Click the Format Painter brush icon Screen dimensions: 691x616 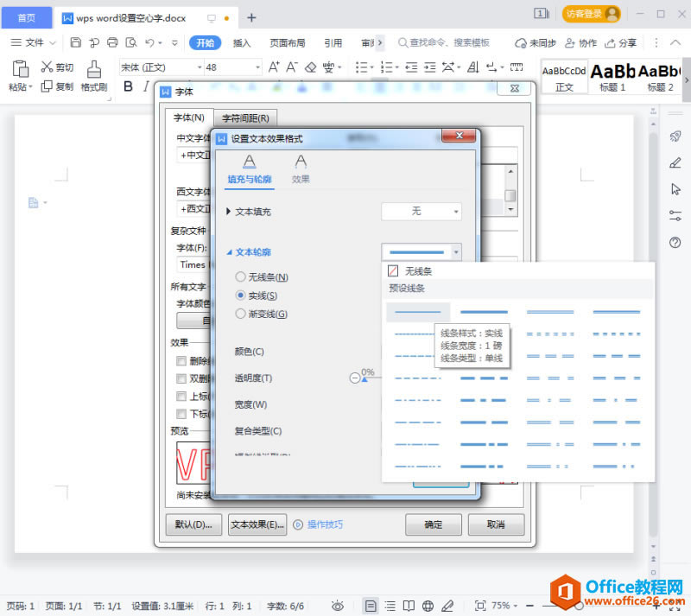click(94, 70)
